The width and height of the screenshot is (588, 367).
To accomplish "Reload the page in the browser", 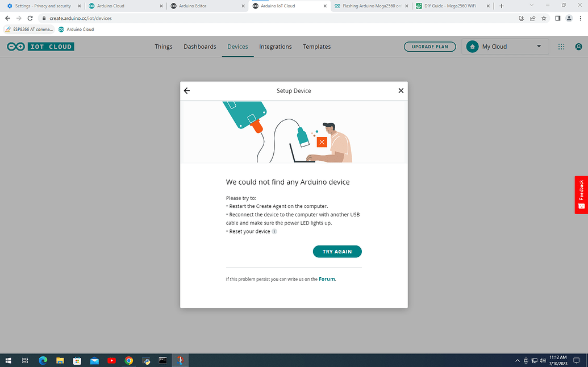I will (30, 18).
